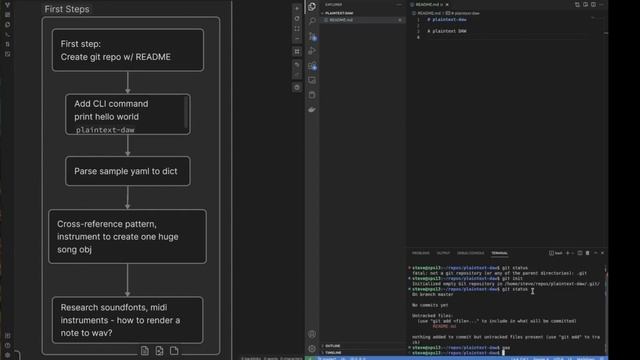640x360 pixels.
Task: Expand the TIMELINE section
Action: pyautogui.click(x=333, y=353)
